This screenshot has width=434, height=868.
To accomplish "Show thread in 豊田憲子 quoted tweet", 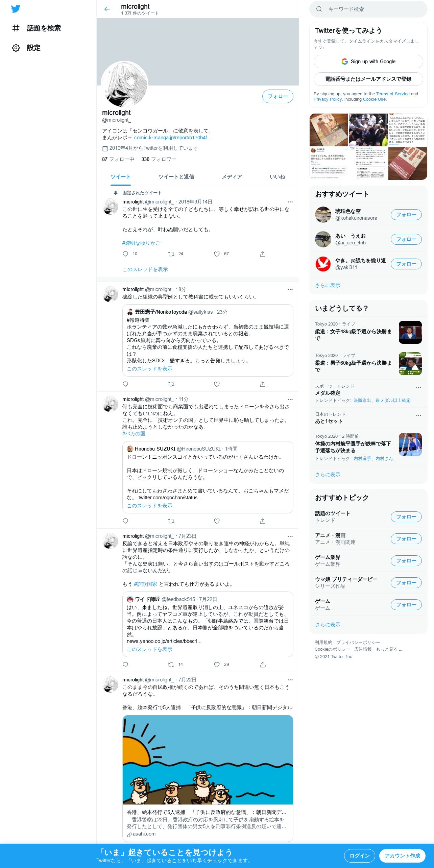I will [x=149, y=369].
